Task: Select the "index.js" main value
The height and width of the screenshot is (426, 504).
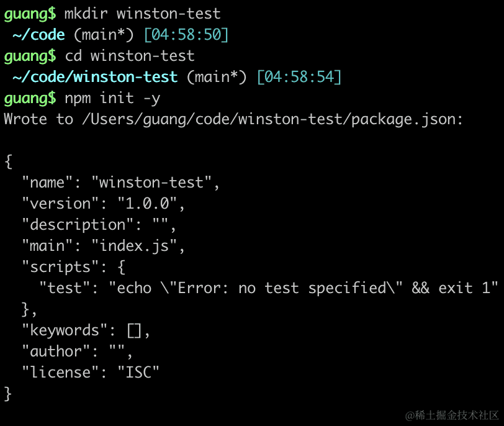Action: [138, 246]
